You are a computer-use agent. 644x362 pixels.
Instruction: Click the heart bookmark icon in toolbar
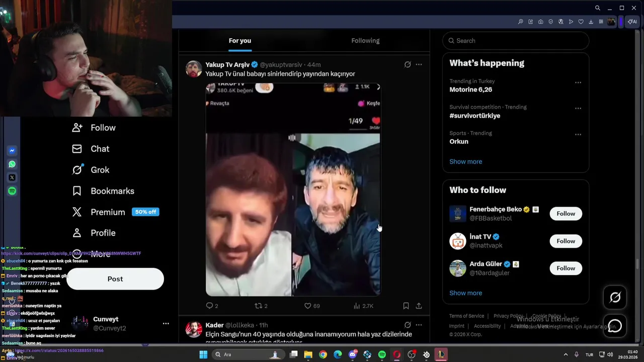tap(581, 22)
